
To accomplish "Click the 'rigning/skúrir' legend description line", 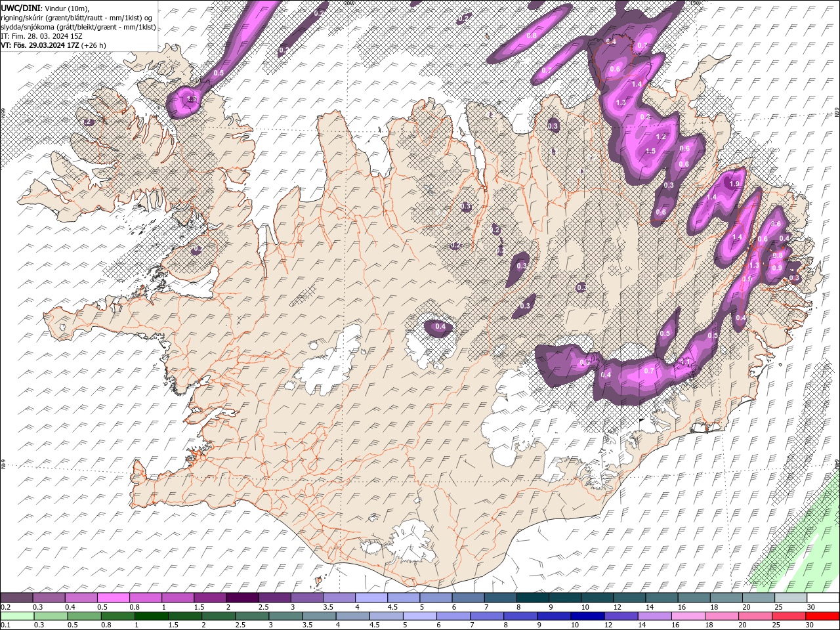I will [76, 18].
